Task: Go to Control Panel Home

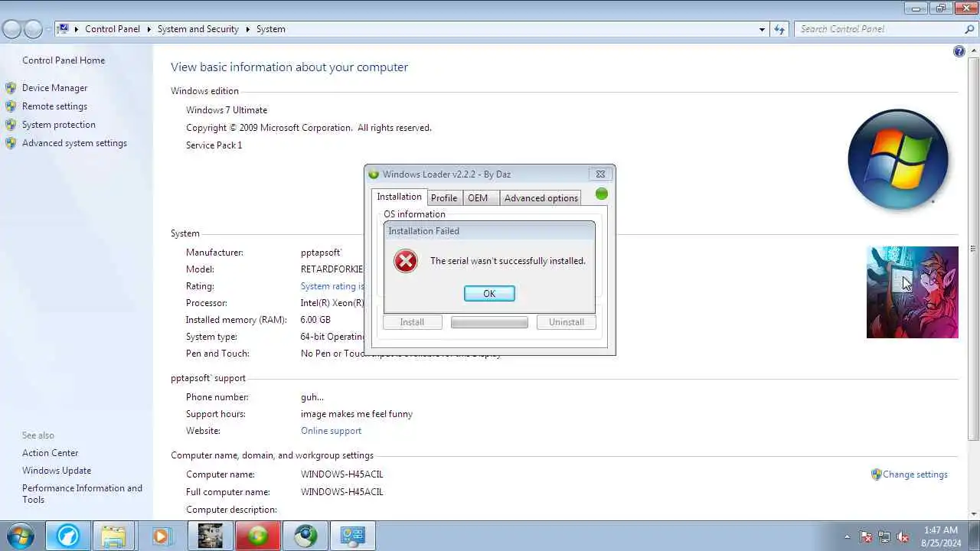Action: coord(64,60)
